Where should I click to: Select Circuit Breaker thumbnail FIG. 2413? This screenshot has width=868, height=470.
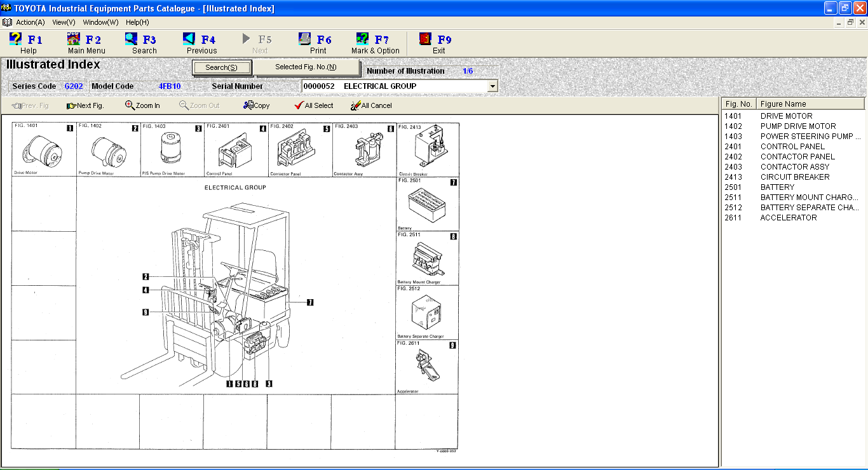pyautogui.click(x=428, y=150)
